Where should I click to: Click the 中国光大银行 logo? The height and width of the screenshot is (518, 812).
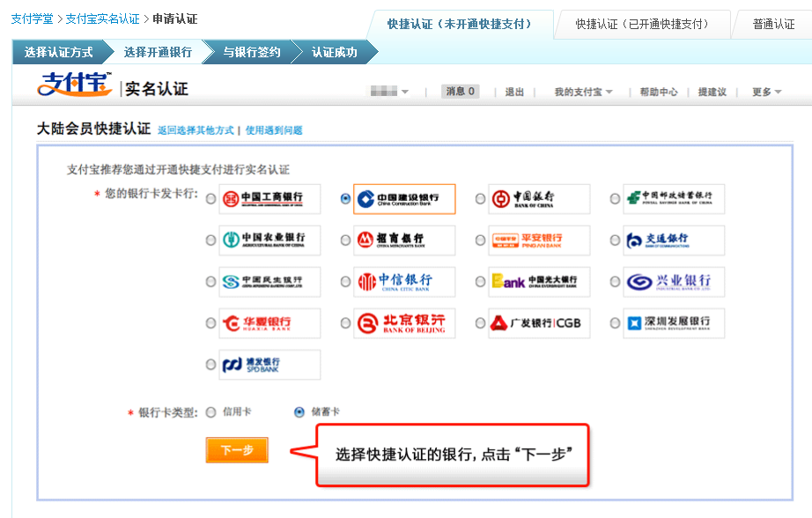pyautogui.click(x=539, y=282)
